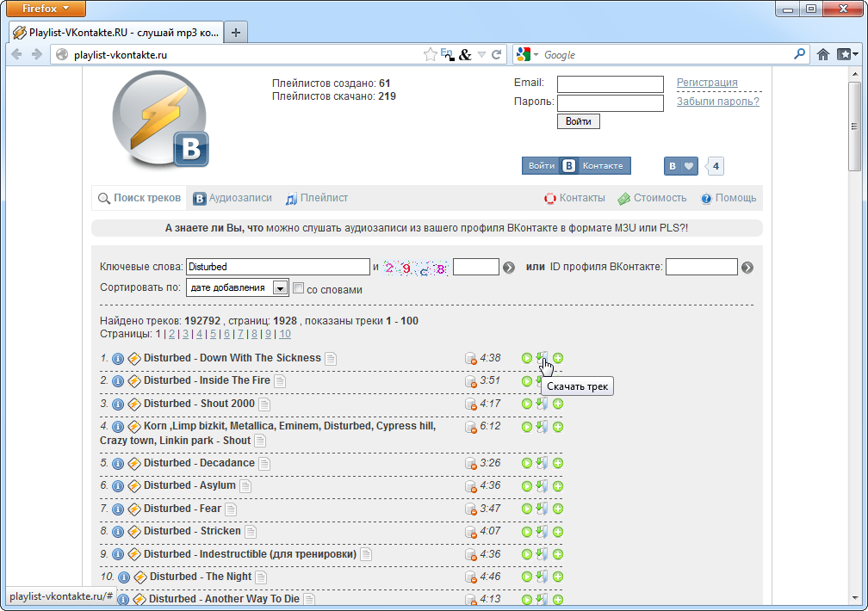
Task: Add Indestructible to playlist
Action: (x=558, y=554)
